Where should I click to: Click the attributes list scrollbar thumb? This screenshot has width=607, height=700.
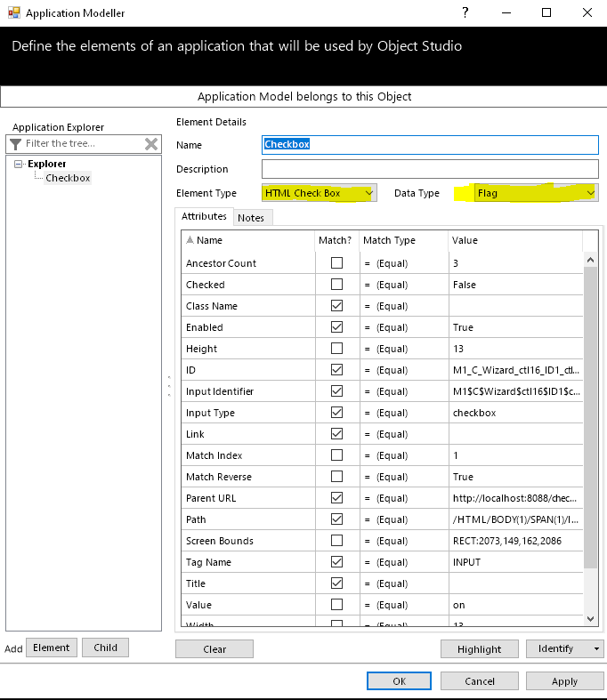(x=590, y=417)
